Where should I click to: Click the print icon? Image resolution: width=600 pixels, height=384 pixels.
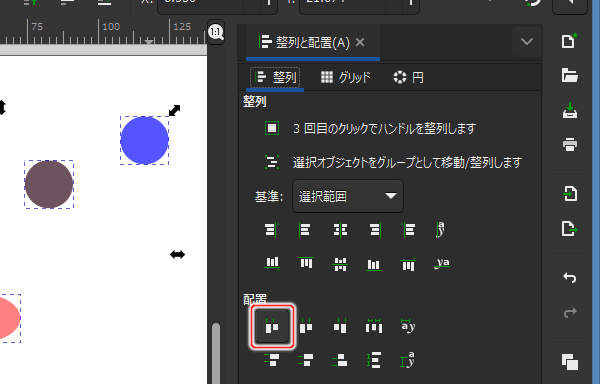pos(570,145)
